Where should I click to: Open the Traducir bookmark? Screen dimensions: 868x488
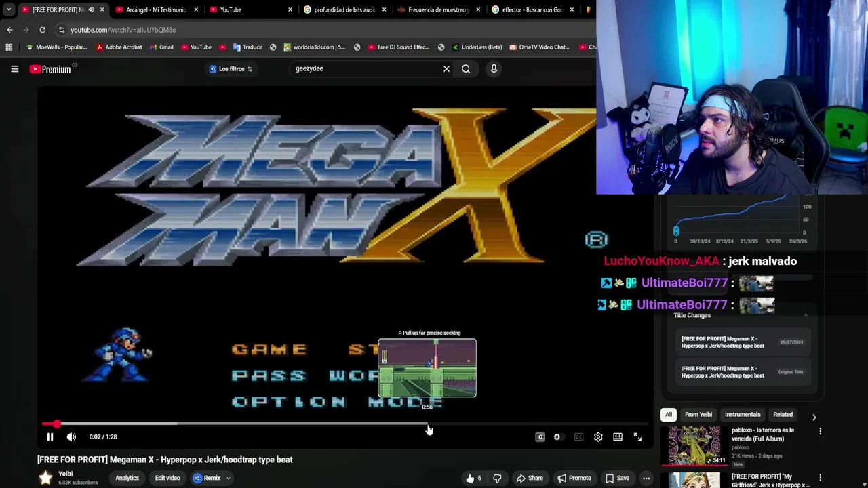247,47
